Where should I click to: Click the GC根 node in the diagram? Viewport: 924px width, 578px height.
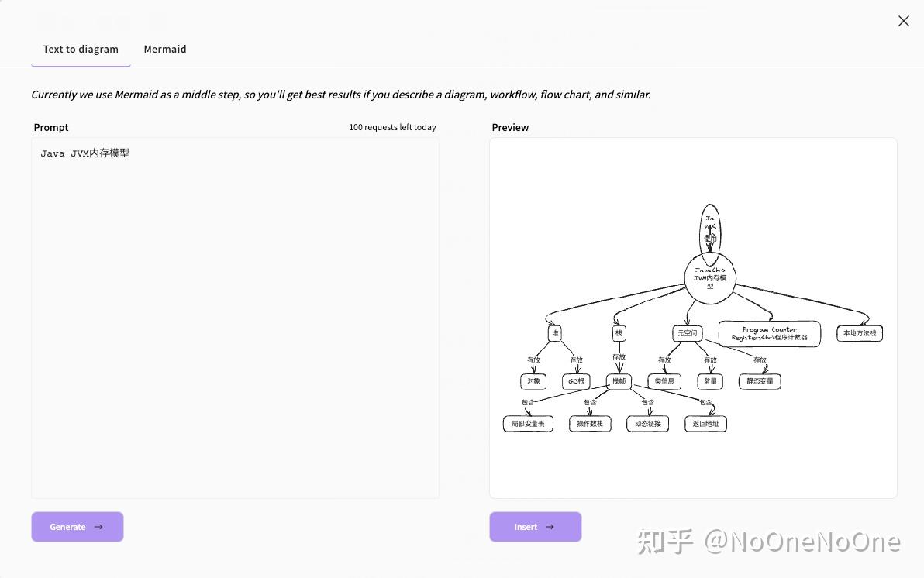(x=576, y=381)
